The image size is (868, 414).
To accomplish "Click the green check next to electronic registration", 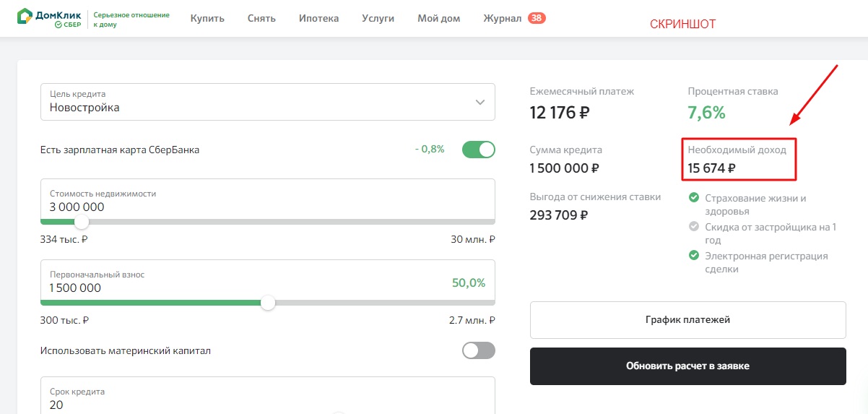I will pyautogui.click(x=694, y=255).
